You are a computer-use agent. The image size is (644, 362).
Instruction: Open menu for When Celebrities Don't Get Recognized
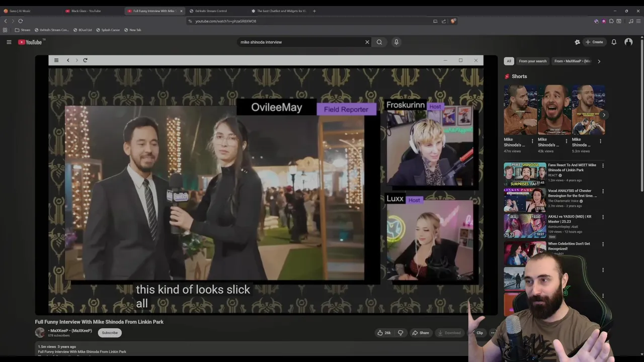point(603,244)
